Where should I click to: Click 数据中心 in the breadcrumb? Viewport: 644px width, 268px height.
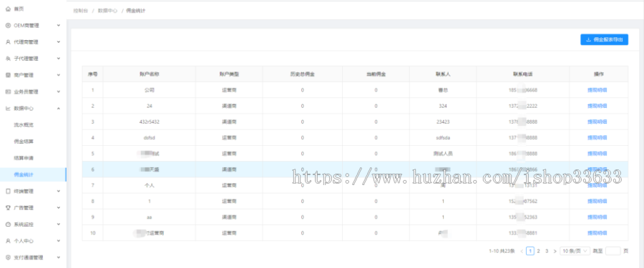click(x=107, y=11)
